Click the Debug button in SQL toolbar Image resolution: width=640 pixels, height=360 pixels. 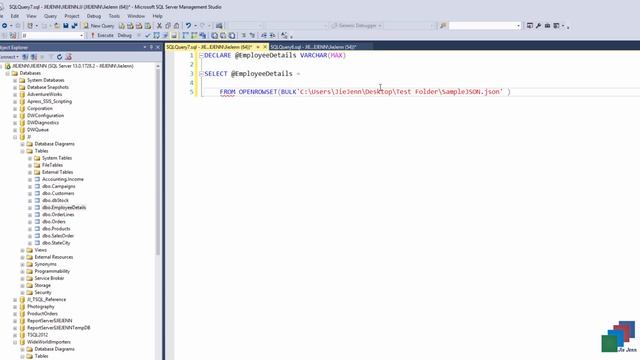click(124, 36)
